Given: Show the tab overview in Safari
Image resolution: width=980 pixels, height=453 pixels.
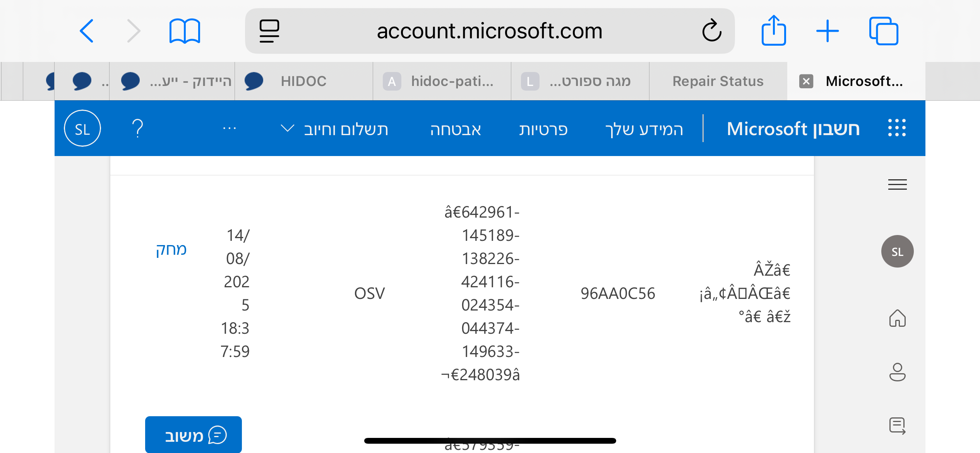Looking at the screenshot, I should point(884,31).
